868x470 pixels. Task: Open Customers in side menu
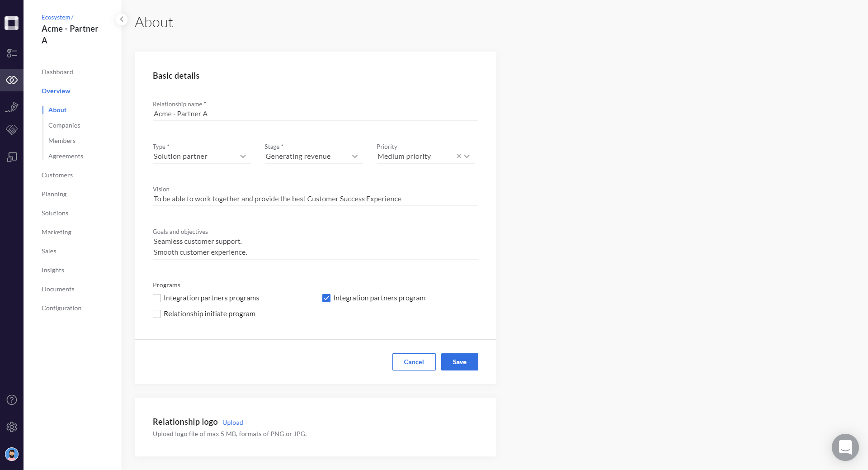[x=57, y=175]
